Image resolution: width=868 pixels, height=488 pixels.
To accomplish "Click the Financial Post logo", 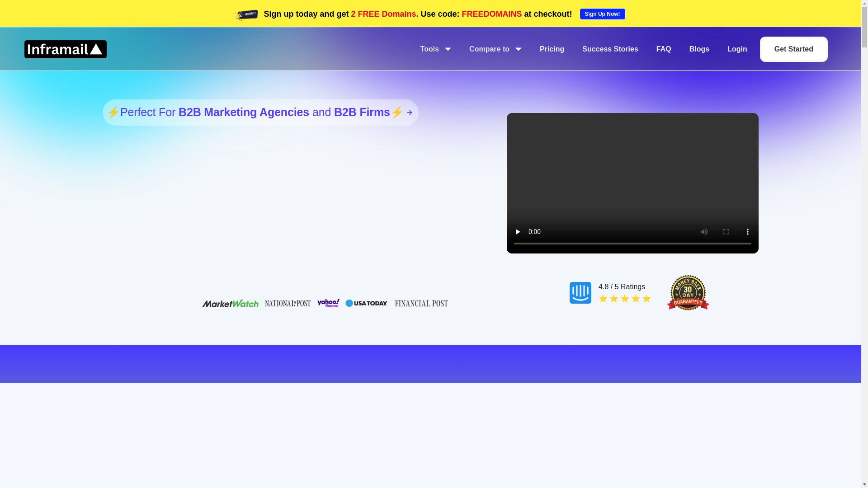I will 421,303.
